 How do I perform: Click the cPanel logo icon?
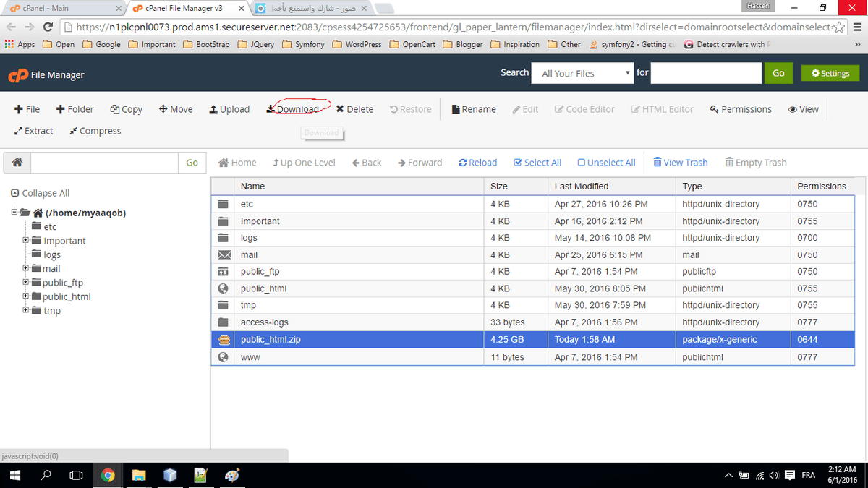17,75
